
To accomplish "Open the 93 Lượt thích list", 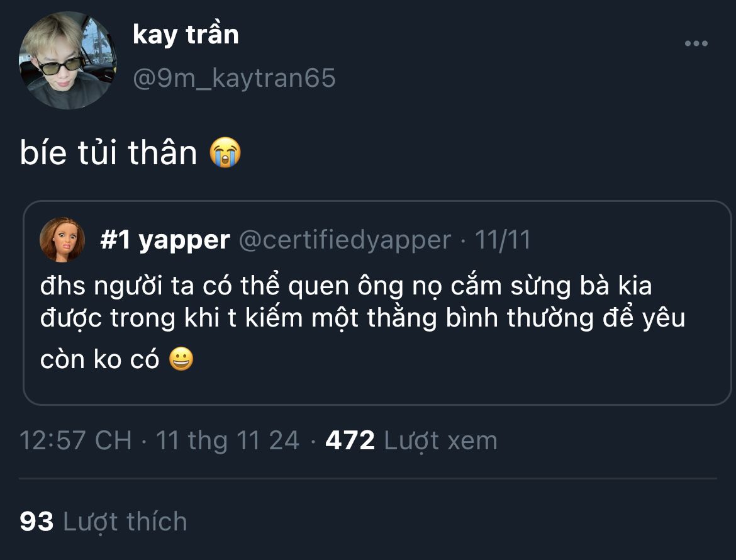I will point(103,522).
